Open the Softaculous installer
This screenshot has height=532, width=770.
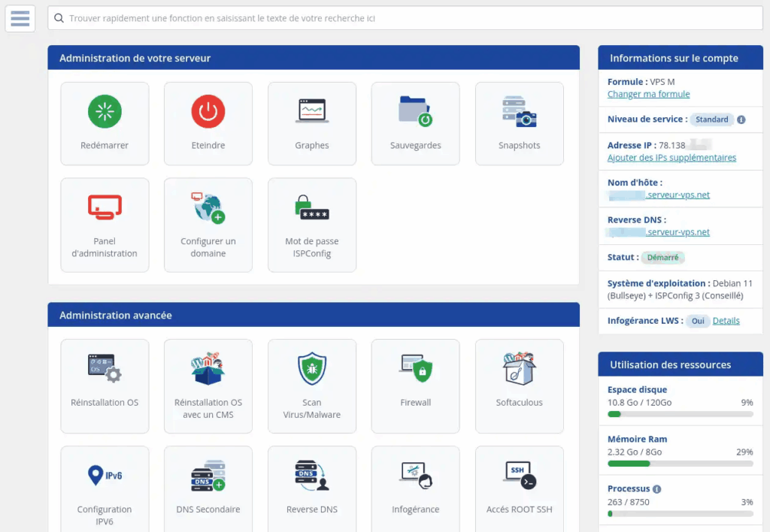519,386
